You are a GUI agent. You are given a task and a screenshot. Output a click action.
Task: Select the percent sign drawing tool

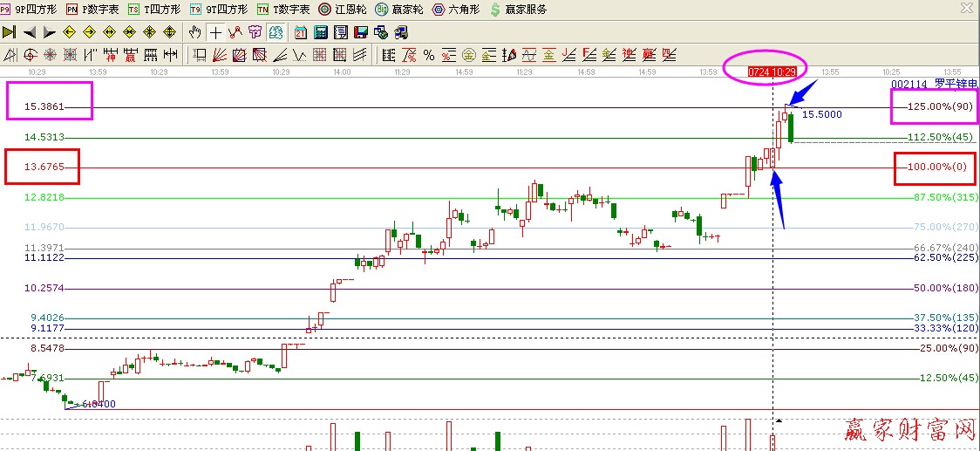(429, 55)
